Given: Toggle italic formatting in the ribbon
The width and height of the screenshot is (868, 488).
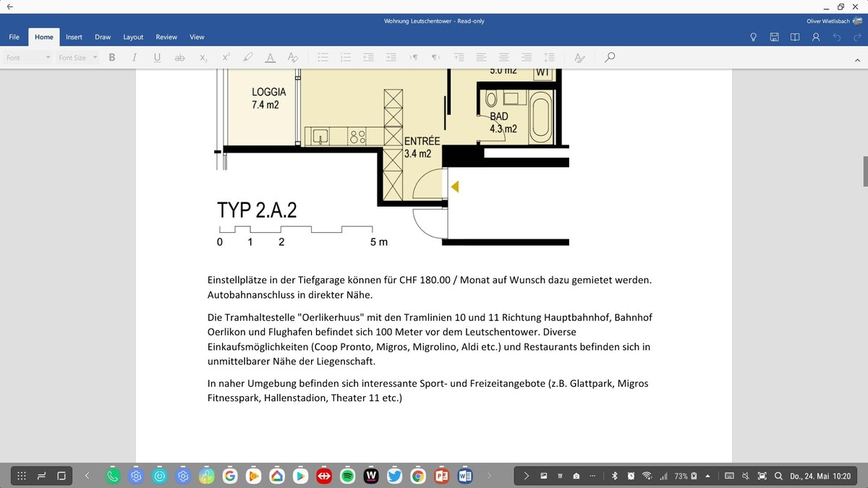Looking at the screenshot, I should click(x=135, y=57).
